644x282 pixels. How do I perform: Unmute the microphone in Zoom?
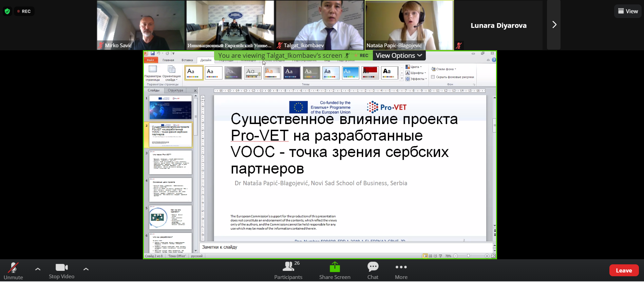13,271
